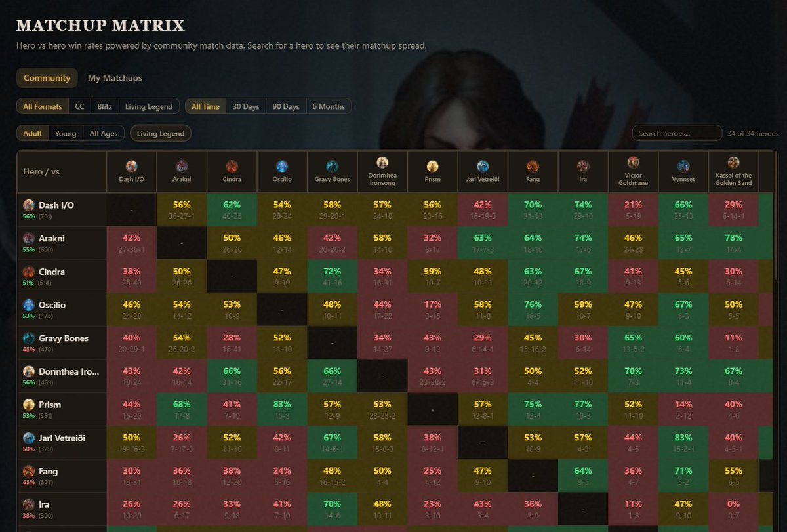Screen dimensions: 787x532
Task: Click the Arakni row name
Action: click(52, 238)
